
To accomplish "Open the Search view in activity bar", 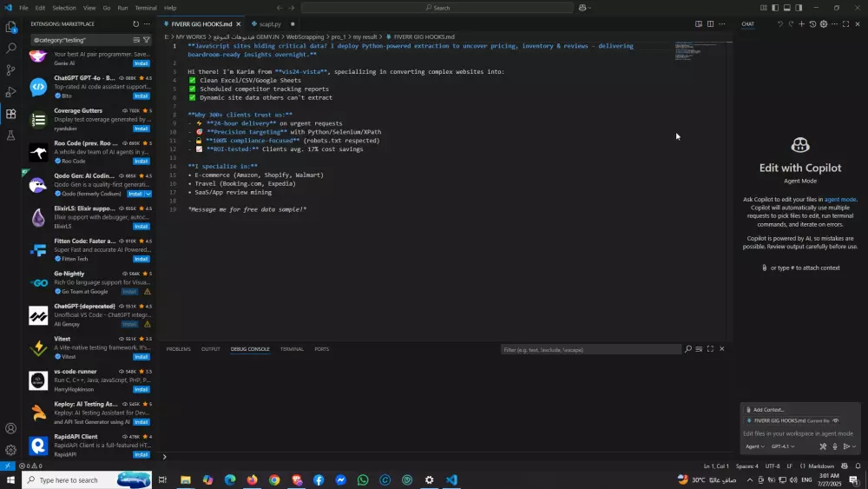I will coord(10,49).
